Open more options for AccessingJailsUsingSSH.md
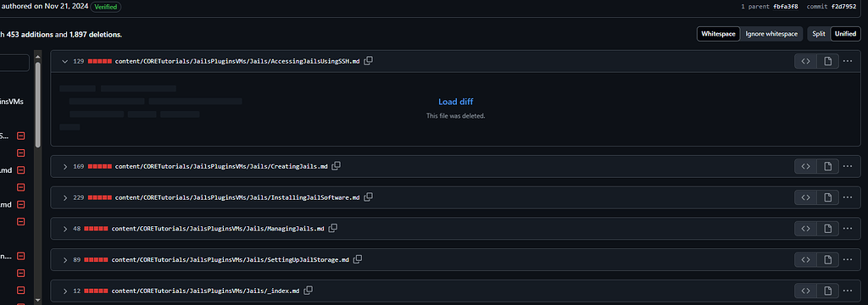868x305 pixels. 848,61
